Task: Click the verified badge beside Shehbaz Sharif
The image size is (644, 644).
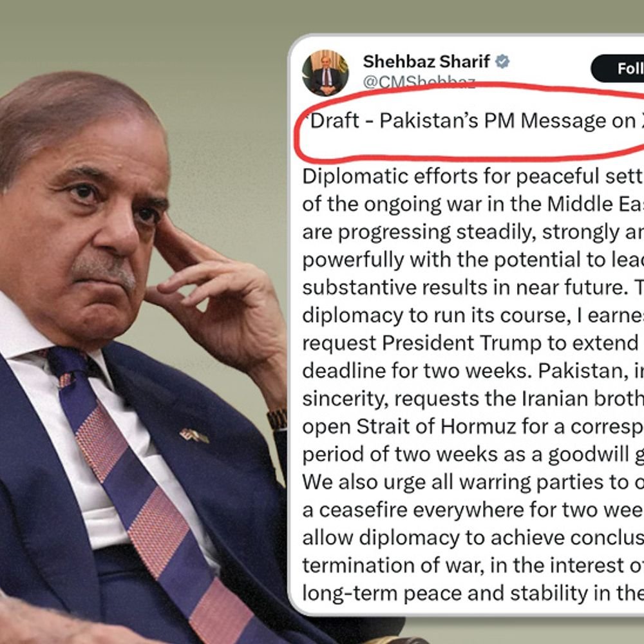Action: (x=502, y=62)
